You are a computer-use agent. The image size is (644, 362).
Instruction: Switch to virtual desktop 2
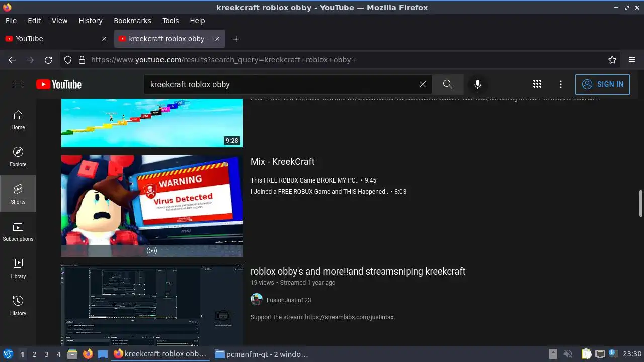click(34, 354)
